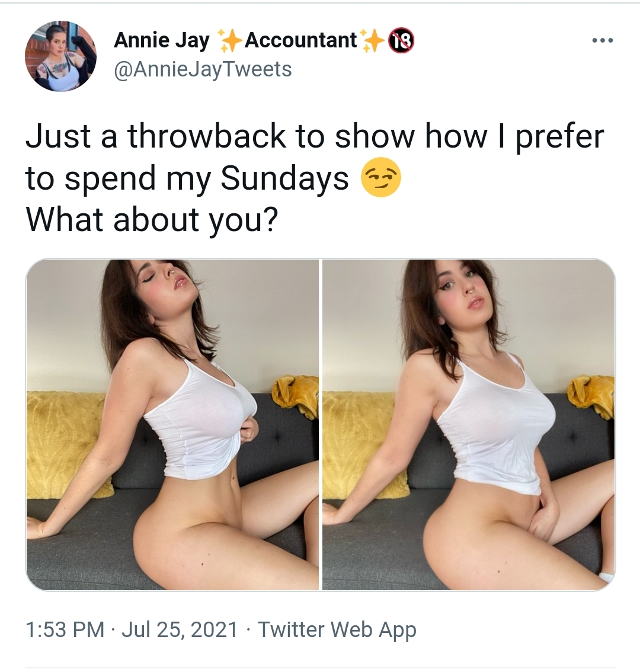Open the Twitter Web App source link
This screenshot has height=672, width=640.
coord(337,630)
